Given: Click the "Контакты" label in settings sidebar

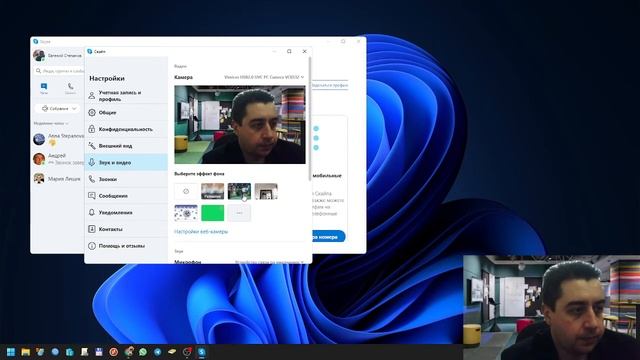Looking at the screenshot, I should click(111, 229).
